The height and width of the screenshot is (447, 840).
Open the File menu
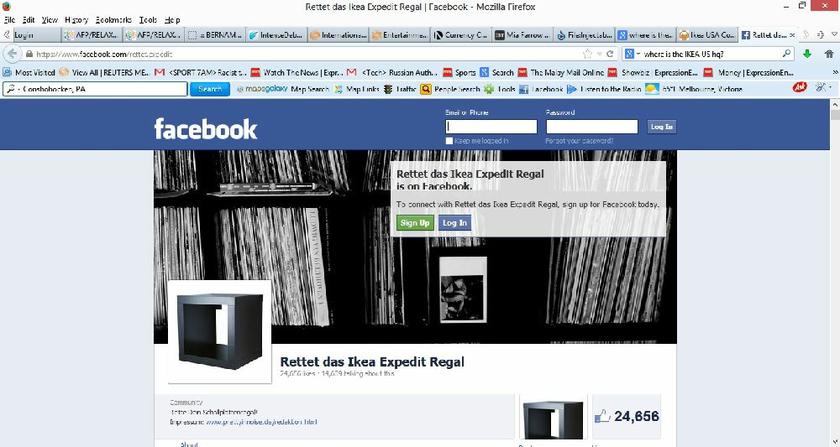[x=9, y=20]
